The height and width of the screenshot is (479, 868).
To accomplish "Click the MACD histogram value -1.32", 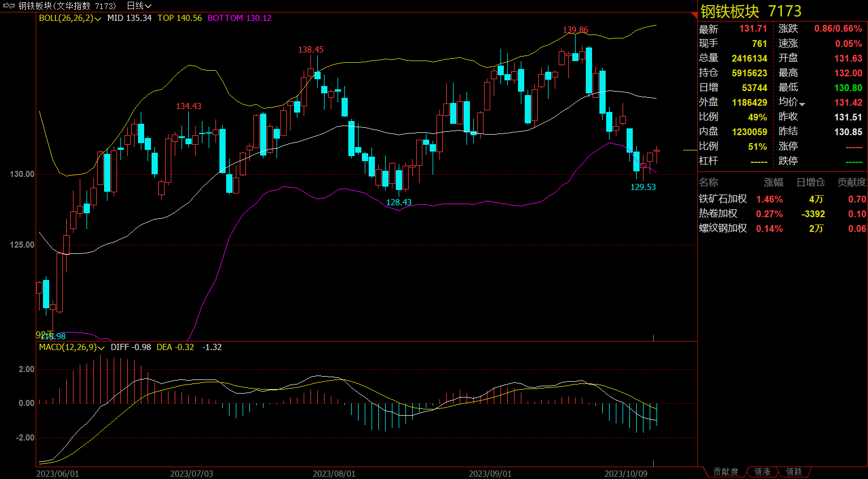I will [212, 347].
